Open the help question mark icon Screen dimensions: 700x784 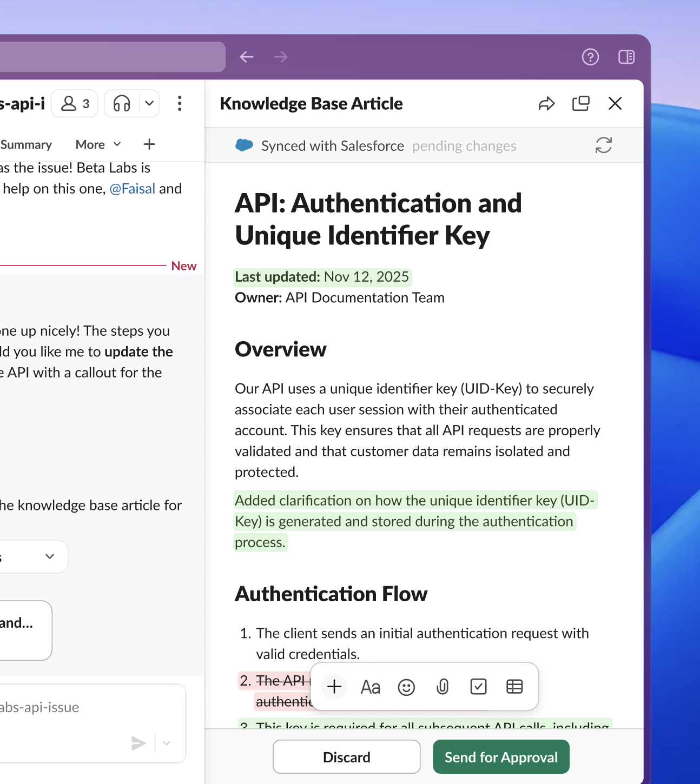pos(590,57)
